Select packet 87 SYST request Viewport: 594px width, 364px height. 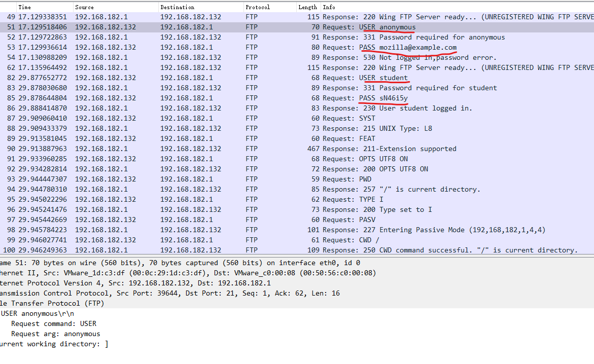pos(297,118)
